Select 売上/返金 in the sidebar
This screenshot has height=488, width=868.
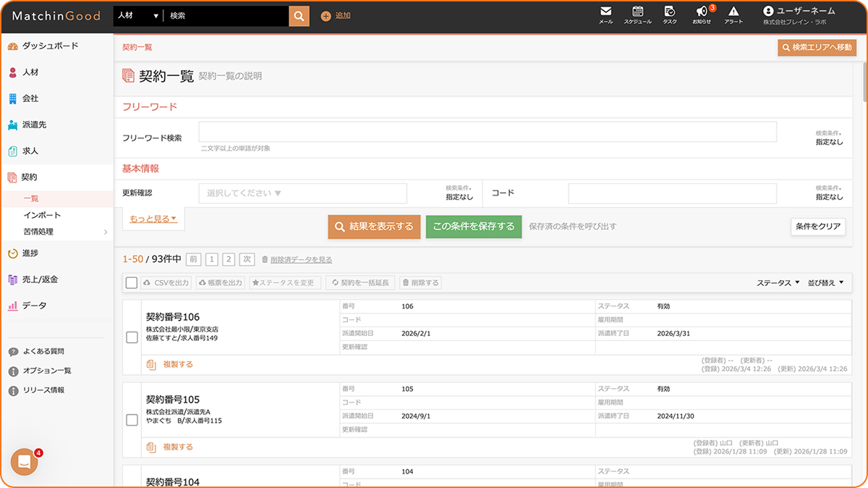click(x=40, y=279)
